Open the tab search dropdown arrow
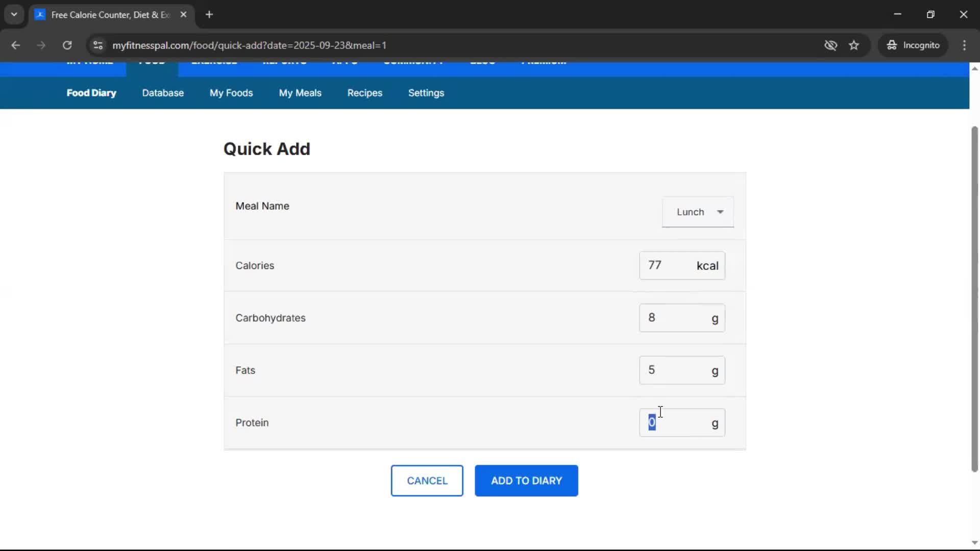The height and width of the screenshot is (551, 980). [14, 14]
